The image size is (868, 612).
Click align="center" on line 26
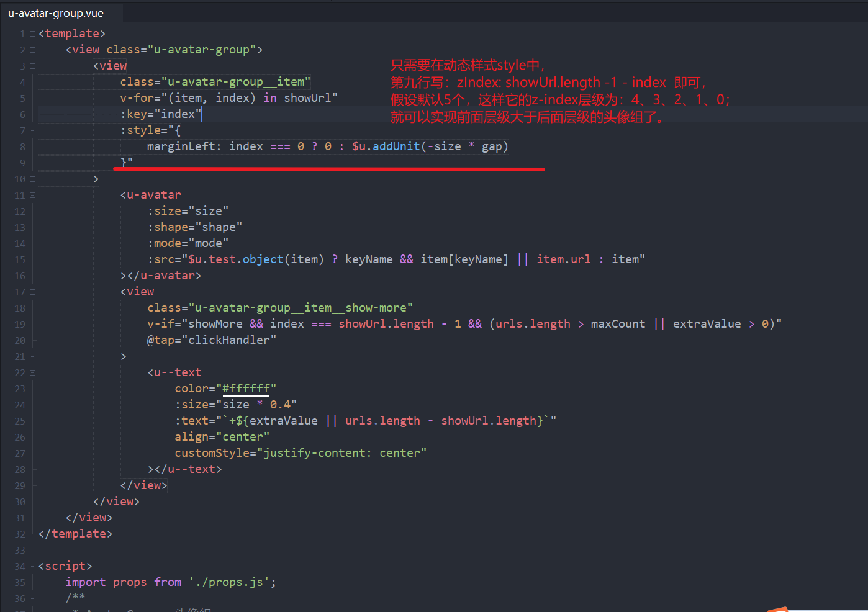pos(222,437)
